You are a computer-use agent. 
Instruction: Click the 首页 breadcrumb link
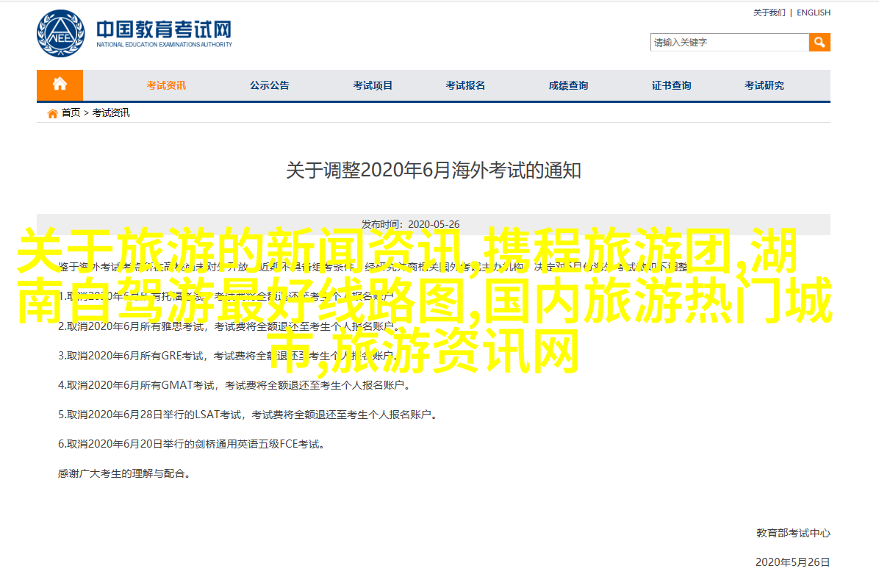pos(71,113)
